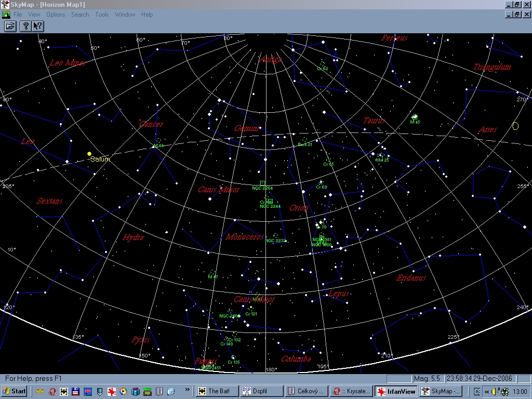532x399 pixels.
Task: Select the M 45 Pleiades cluster symbol
Action: (x=414, y=117)
